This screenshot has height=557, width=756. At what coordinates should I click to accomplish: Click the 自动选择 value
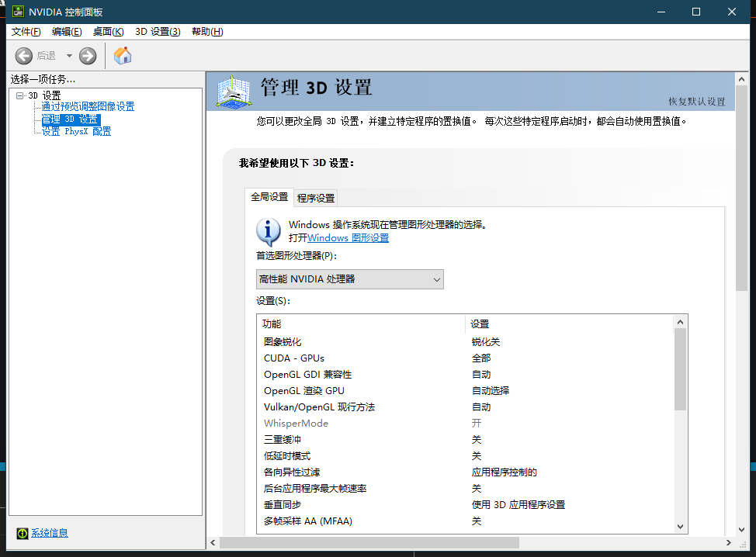click(x=491, y=391)
